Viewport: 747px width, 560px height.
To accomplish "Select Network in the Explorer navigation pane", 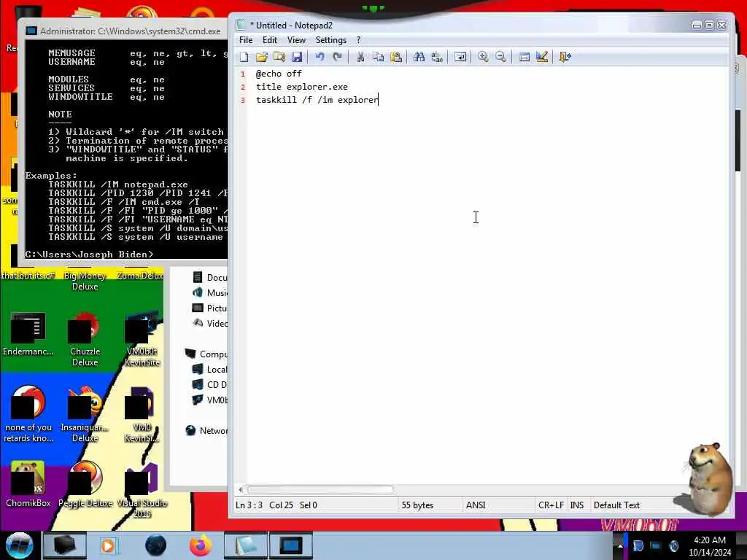I will click(x=206, y=430).
